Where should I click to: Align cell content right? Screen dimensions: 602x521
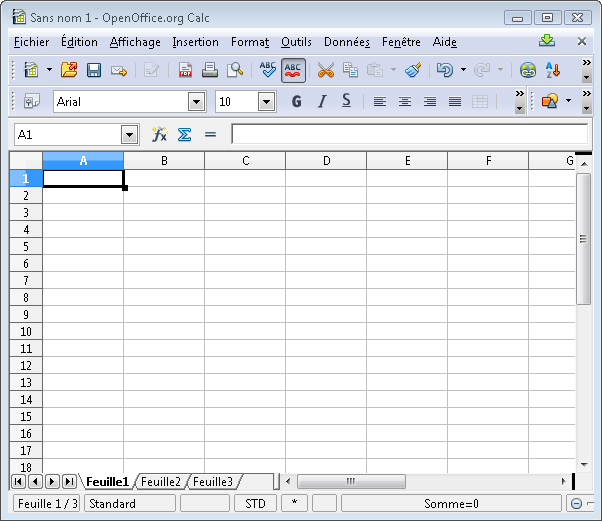[430, 101]
